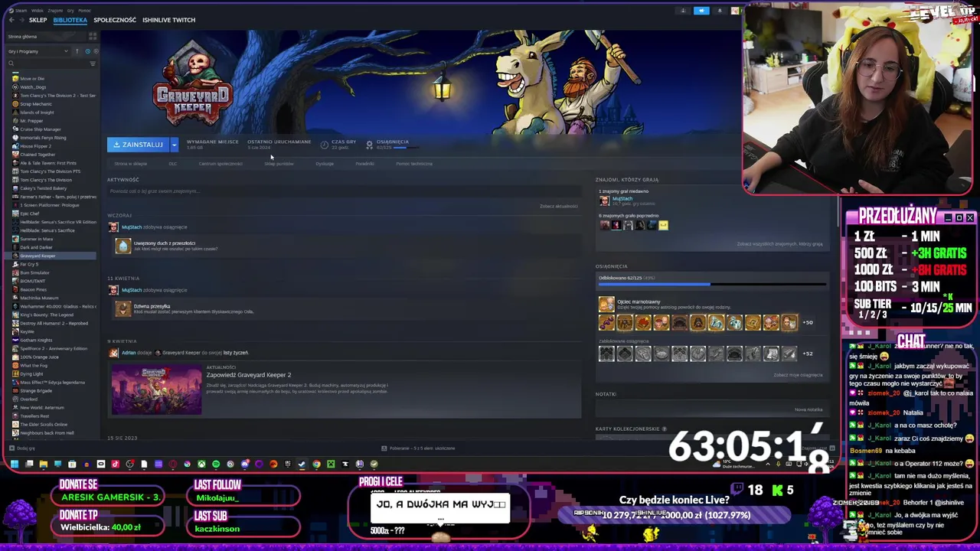Select Chained Together in the library list
980x551 pixels.
point(38,155)
